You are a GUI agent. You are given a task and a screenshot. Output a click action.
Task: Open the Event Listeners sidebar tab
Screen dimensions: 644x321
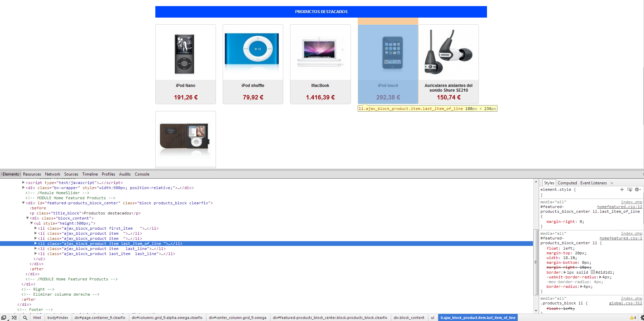(594, 183)
